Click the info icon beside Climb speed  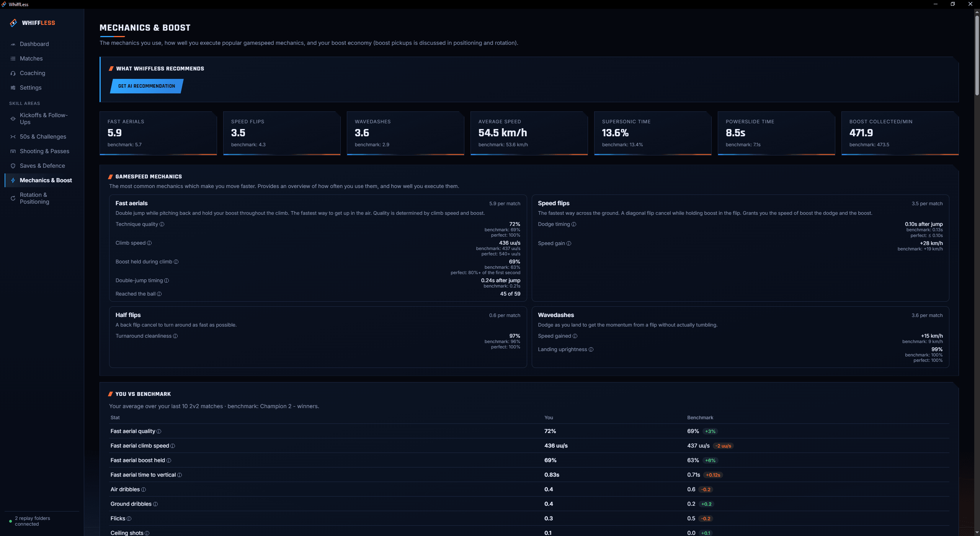pos(149,243)
